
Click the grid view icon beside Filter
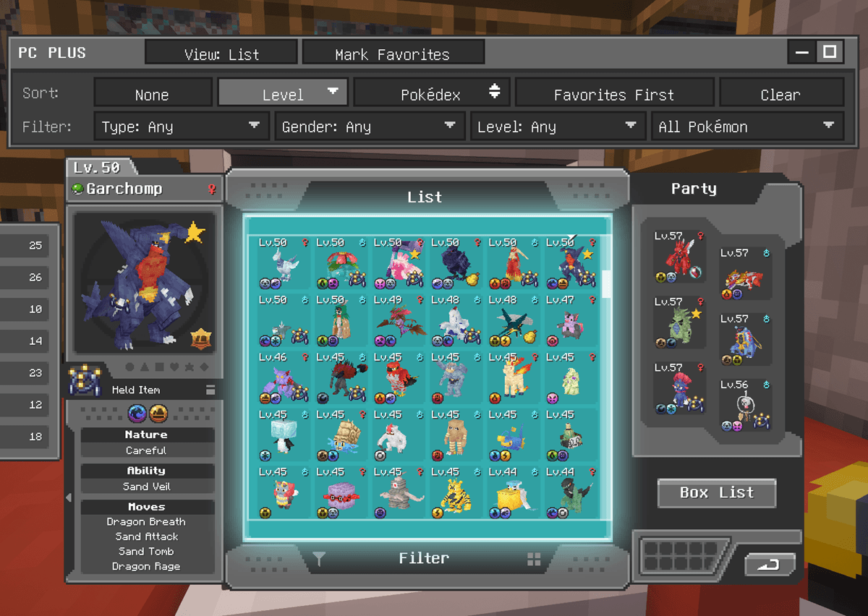click(x=534, y=559)
